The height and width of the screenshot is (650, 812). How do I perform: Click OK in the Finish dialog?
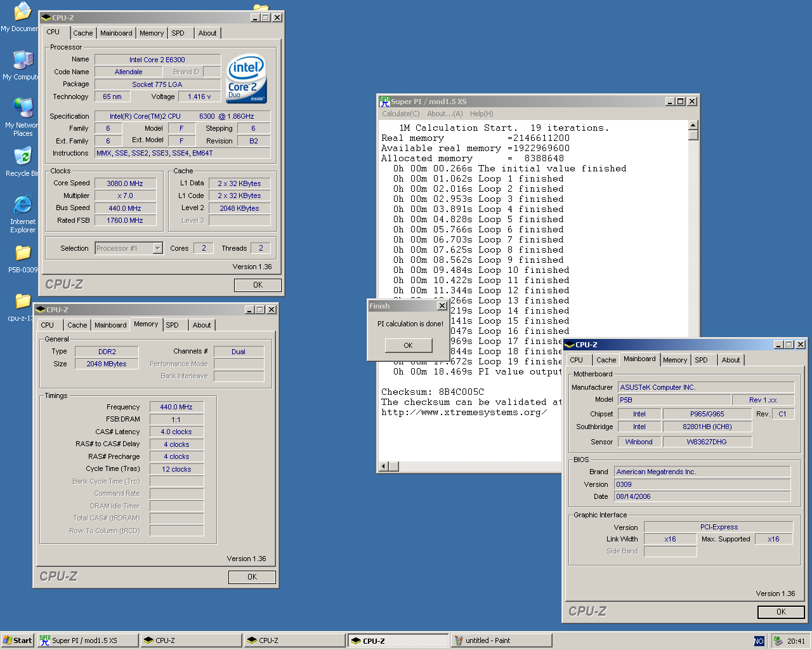point(408,345)
